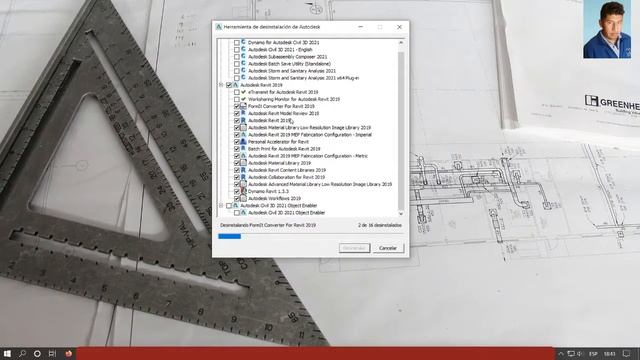Select Autodesk Advanced Material Library Low Resolution row
The width and height of the screenshot is (640, 360).
320,184
